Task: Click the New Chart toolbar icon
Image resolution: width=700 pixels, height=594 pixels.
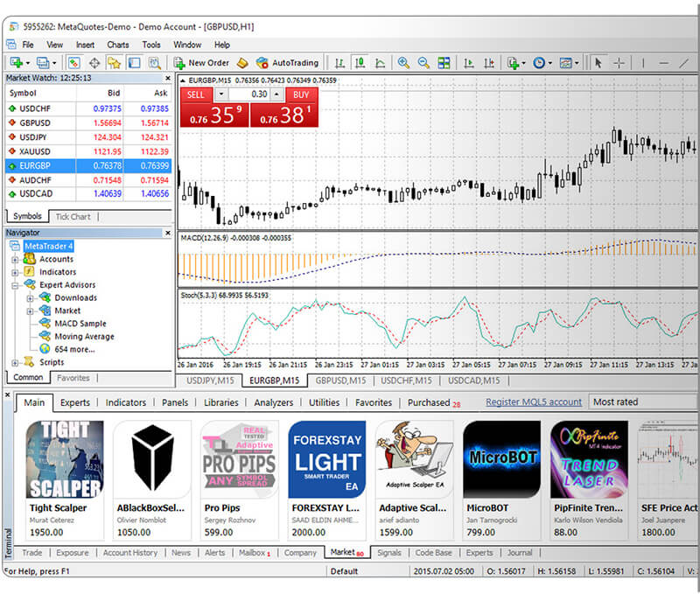Action: (x=16, y=62)
